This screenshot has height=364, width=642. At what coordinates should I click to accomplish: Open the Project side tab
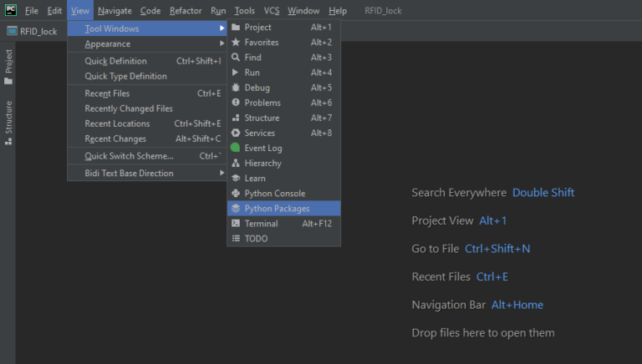[8, 67]
